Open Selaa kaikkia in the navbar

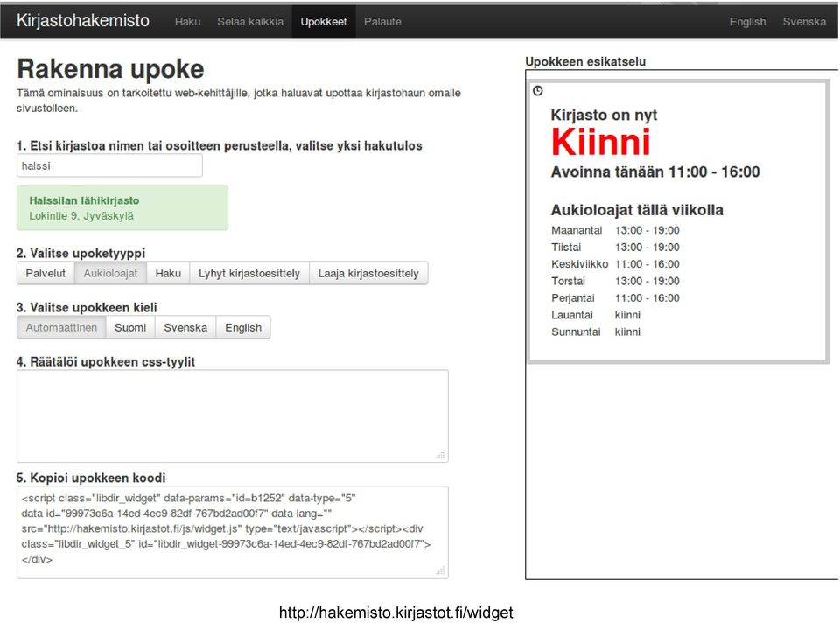pos(250,22)
